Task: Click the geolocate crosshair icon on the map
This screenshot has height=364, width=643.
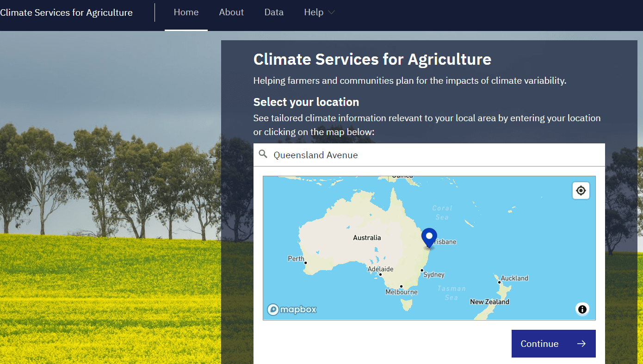Action: click(x=581, y=190)
